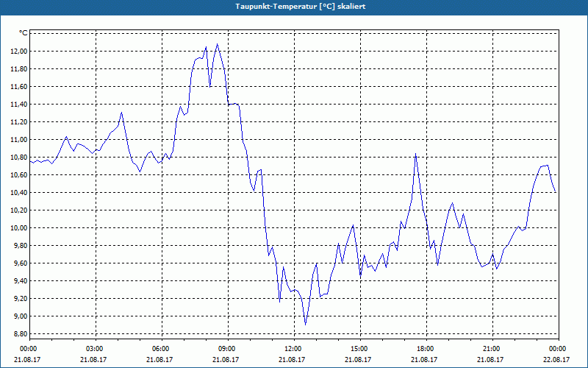Select the 10,00 y-axis label
Viewport: 588px width, 368px height.
(19, 228)
